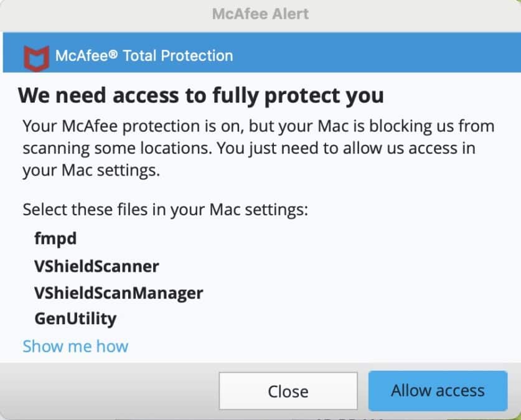Image resolution: width=521 pixels, height=420 pixels.
Task: Select the VShieldScanManager file entry
Action: click(x=119, y=293)
